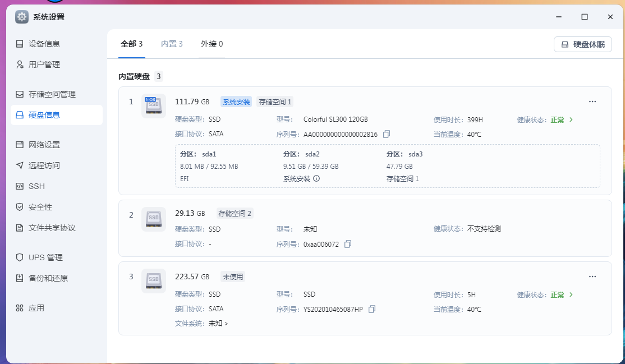Open more options for 223.57 GB disk
The height and width of the screenshot is (364, 625).
[592, 277]
